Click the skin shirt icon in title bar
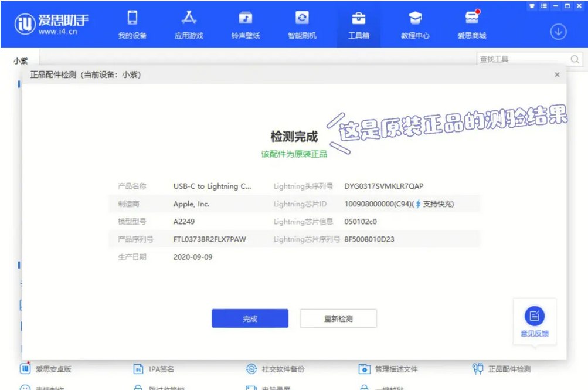Viewport: 588px width, 390px height. click(532, 6)
